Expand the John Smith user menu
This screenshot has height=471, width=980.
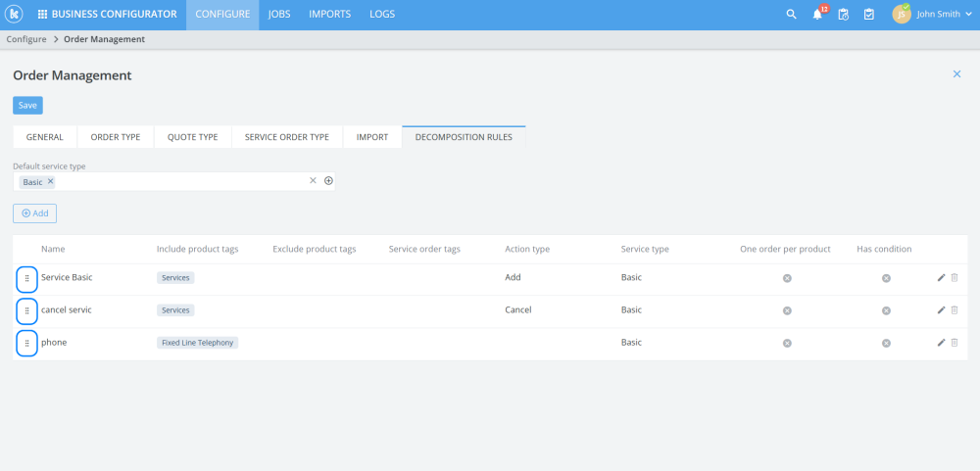click(x=945, y=15)
